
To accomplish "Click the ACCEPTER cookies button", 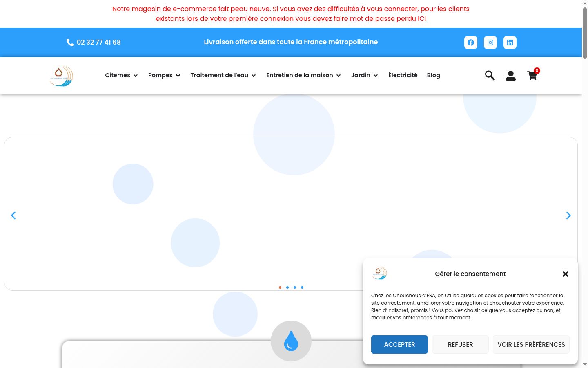I will (399, 345).
